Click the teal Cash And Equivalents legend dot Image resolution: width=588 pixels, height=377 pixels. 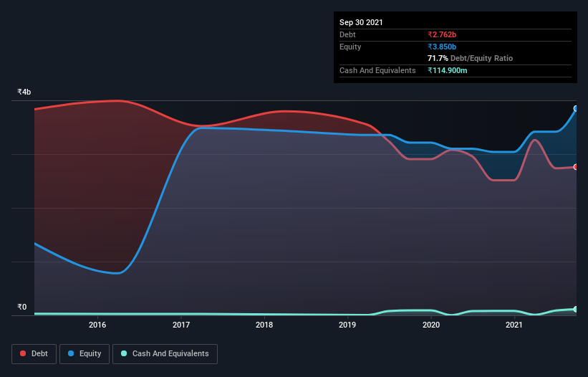click(x=124, y=353)
